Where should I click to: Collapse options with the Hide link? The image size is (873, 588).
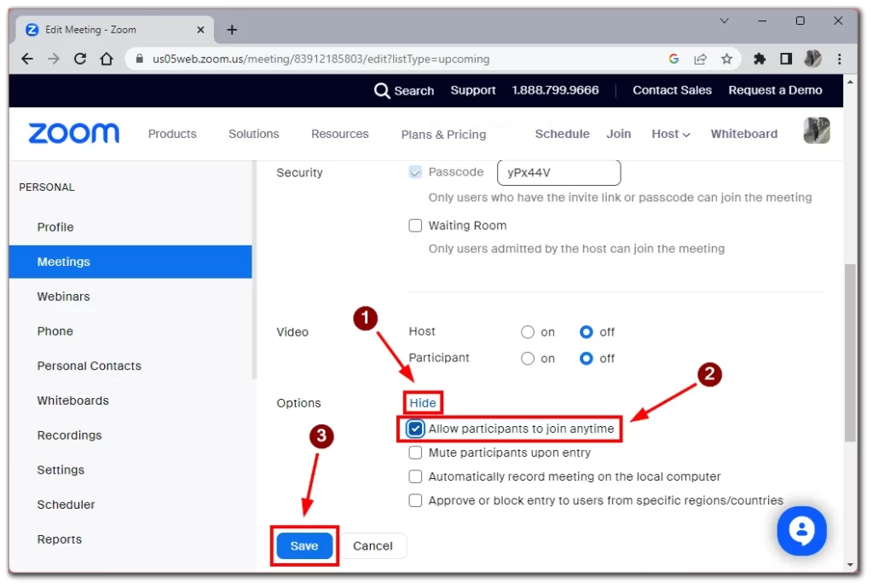coord(423,403)
